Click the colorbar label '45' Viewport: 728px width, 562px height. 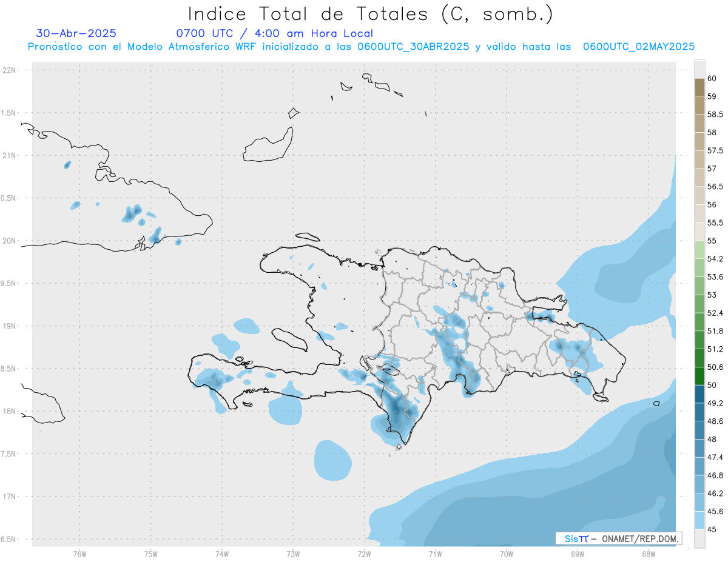click(712, 529)
